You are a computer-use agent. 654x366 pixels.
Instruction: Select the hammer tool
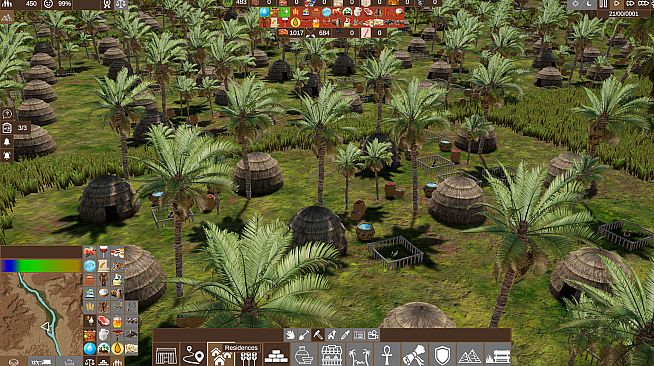click(x=318, y=335)
